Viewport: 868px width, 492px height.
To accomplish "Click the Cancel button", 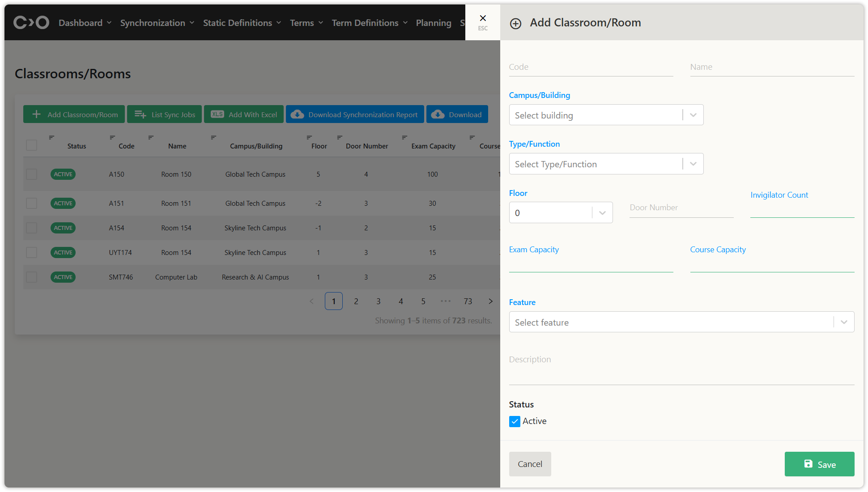I will click(530, 464).
